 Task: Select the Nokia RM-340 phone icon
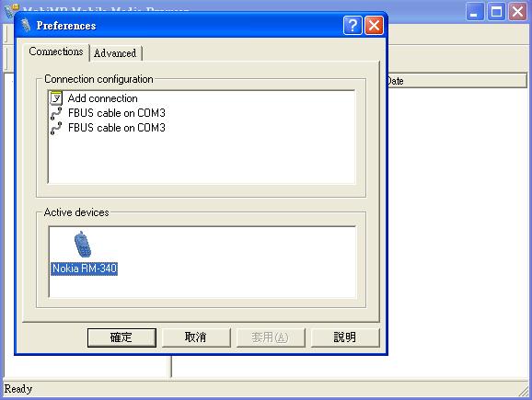coord(83,245)
